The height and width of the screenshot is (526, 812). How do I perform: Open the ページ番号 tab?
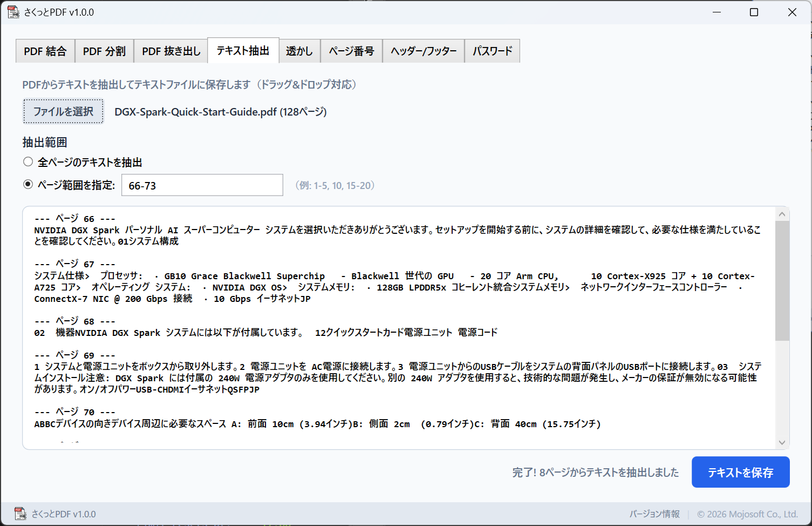[351, 50]
